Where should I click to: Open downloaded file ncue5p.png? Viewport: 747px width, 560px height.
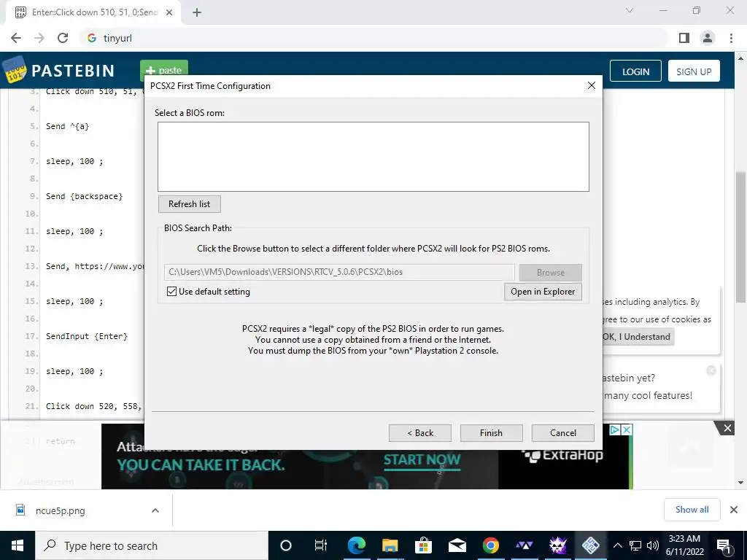coord(60,510)
